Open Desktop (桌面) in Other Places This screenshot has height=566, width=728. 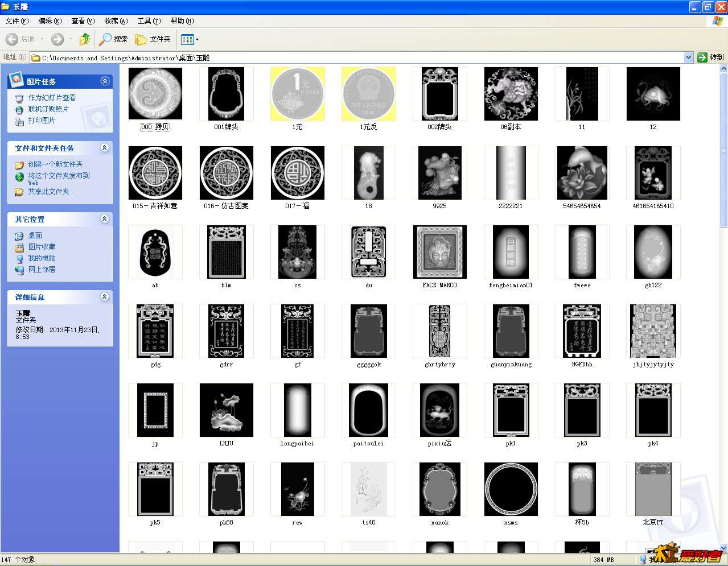click(x=35, y=236)
